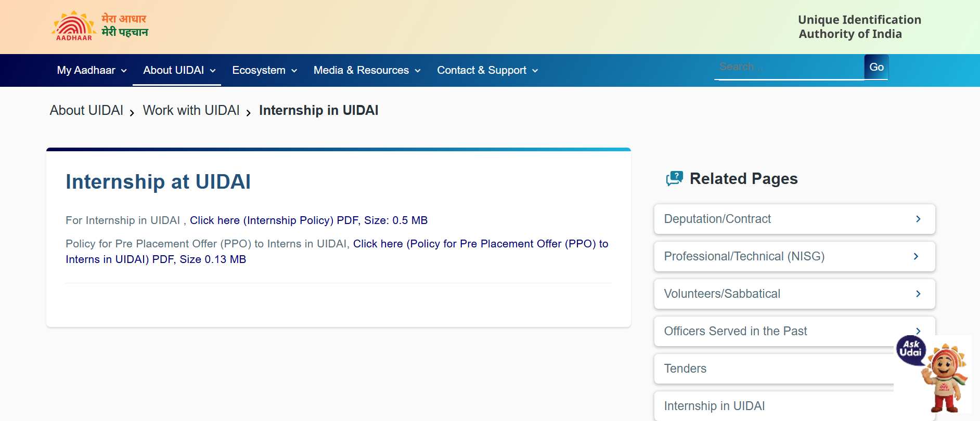Click the Professional/Technical (NISG) arrow chevron
The image size is (980, 421).
(916, 256)
